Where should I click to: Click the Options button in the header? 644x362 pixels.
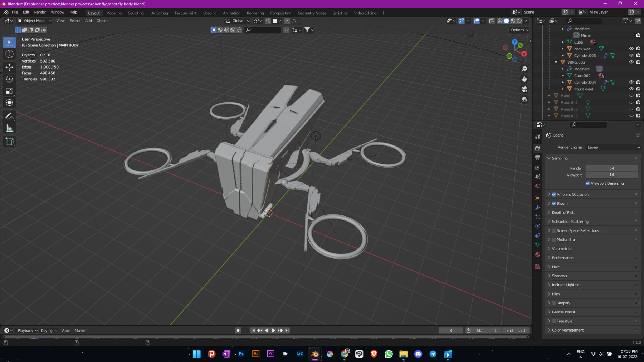[x=518, y=30]
